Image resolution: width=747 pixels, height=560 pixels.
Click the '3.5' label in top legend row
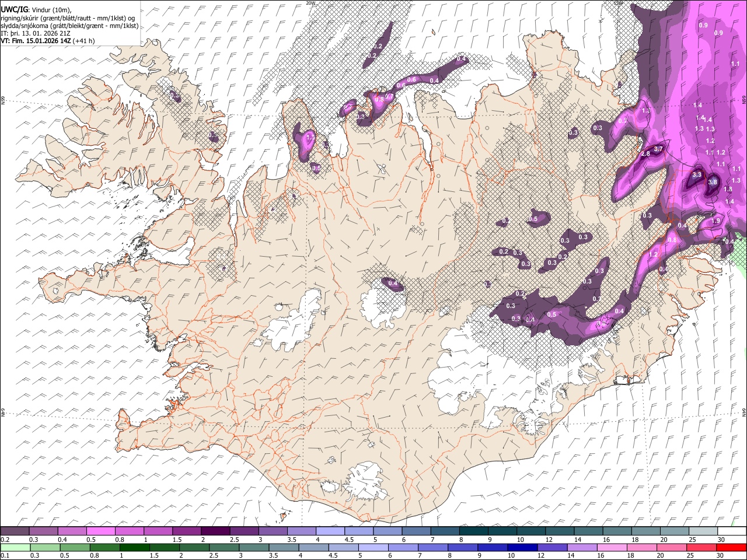(292, 540)
